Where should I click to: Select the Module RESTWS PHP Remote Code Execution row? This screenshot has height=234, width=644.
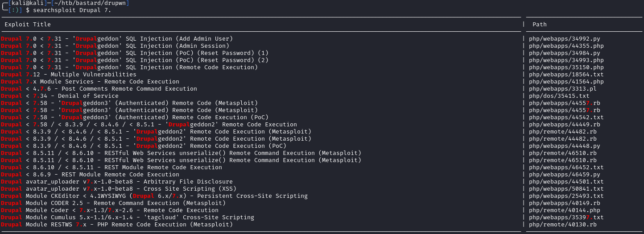(x=117, y=225)
